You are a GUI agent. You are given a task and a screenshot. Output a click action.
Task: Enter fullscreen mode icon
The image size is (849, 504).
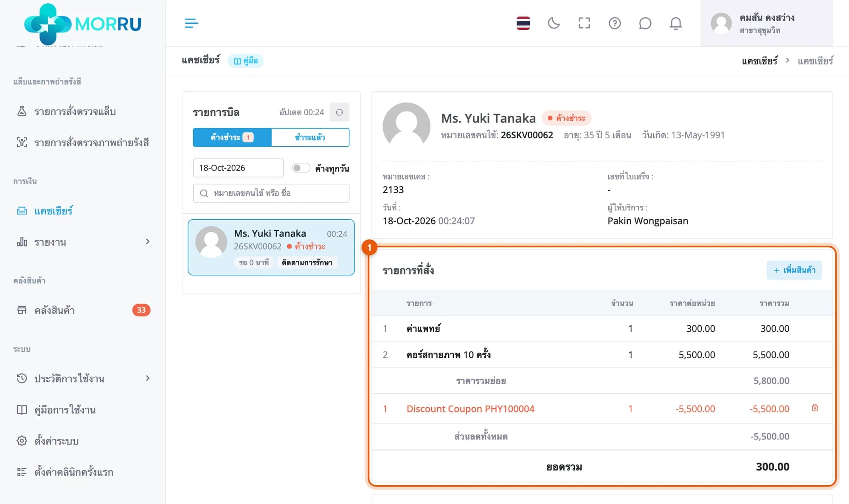(x=584, y=23)
